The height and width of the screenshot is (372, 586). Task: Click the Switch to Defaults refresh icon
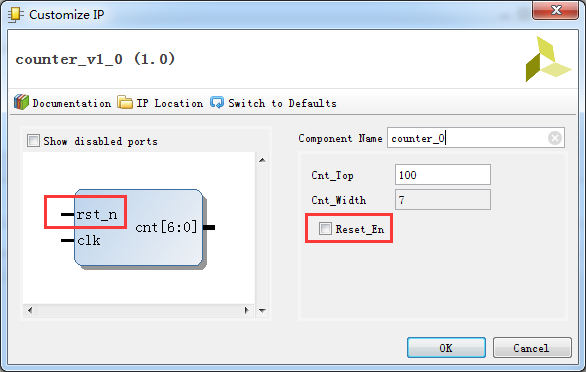(x=217, y=102)
